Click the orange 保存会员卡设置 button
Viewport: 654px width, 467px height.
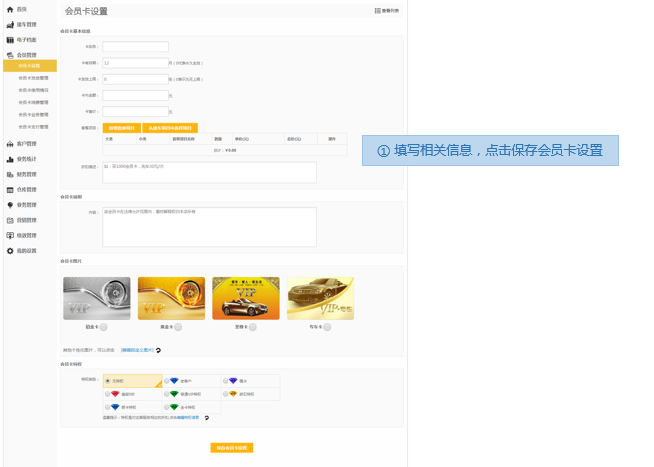tap(232, 448)
